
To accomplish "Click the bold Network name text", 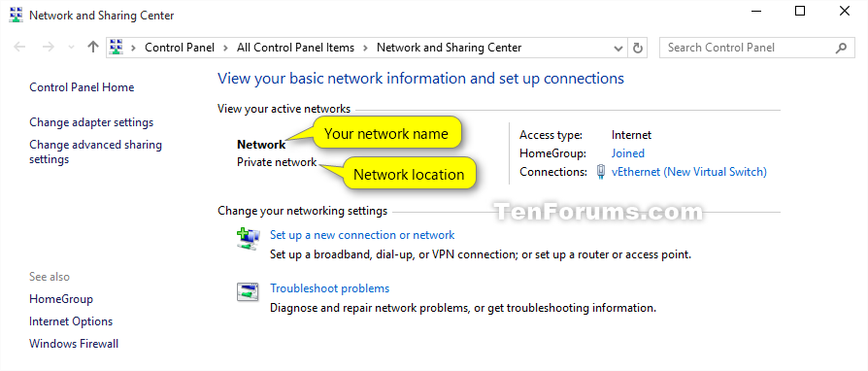I will tap(261, 145).
